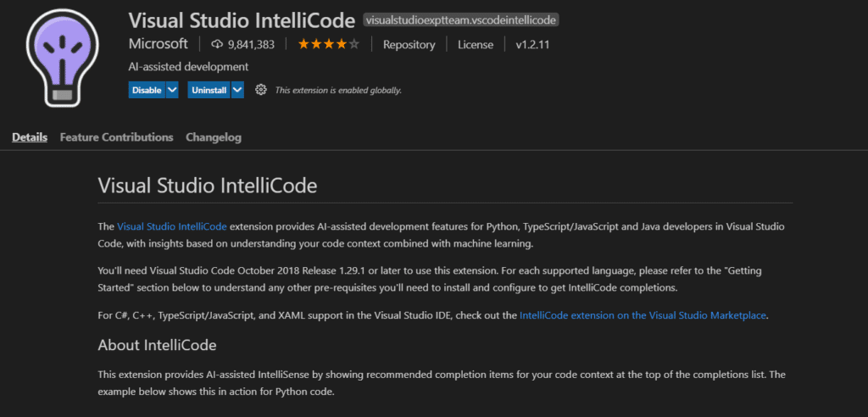Open the Repository link

[409, 45]
